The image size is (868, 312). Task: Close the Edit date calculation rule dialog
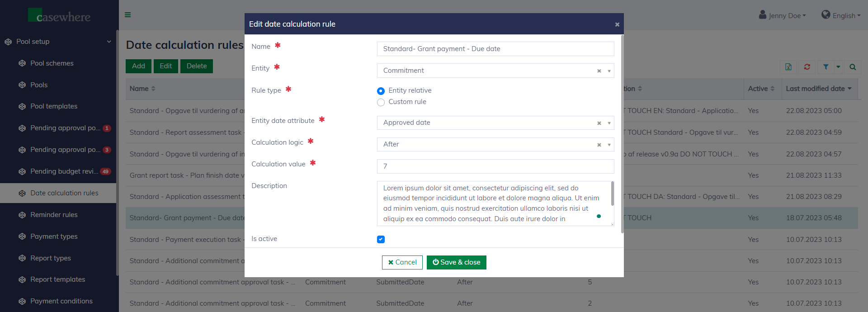[617, 24]
